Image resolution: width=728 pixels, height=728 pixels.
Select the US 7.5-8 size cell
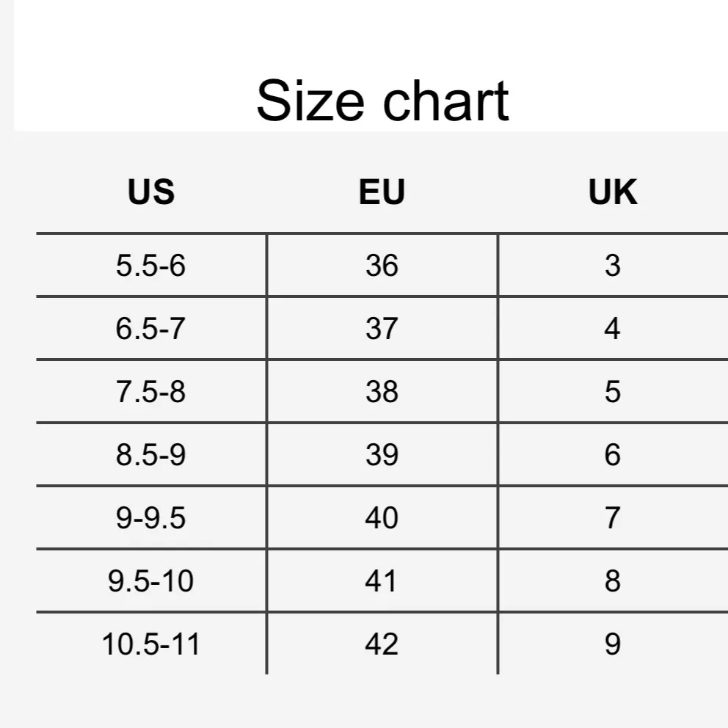click(151, 392)
